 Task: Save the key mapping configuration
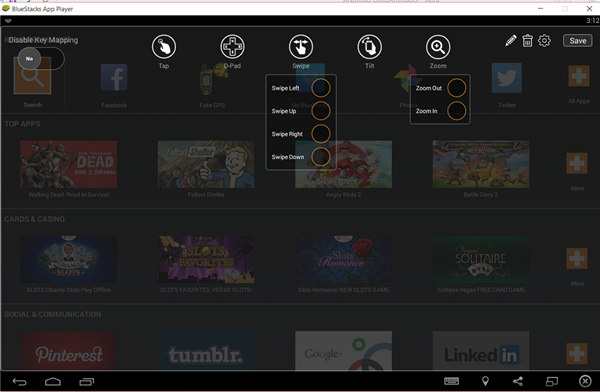click(x=577, y=41)
